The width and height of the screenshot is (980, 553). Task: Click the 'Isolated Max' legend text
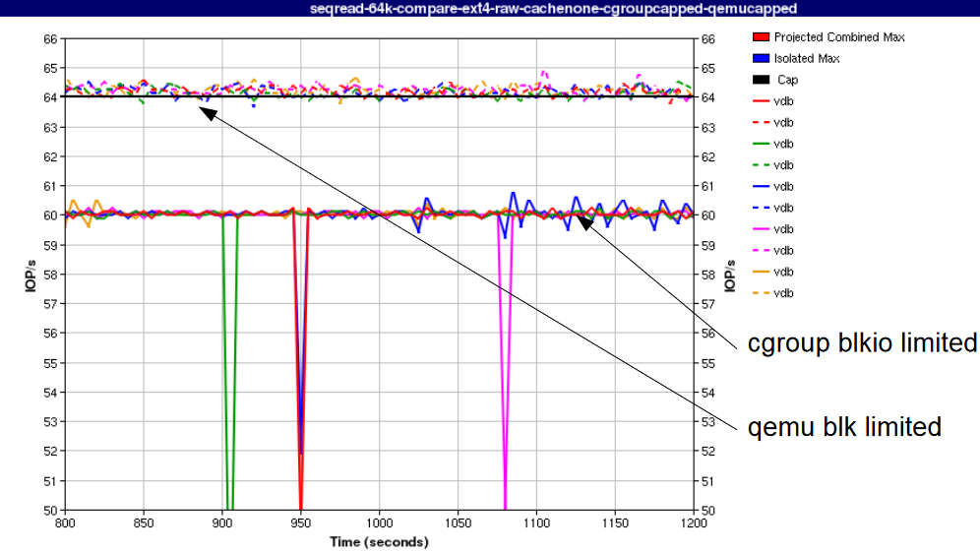pyautogui.click(x=807, y=59)
